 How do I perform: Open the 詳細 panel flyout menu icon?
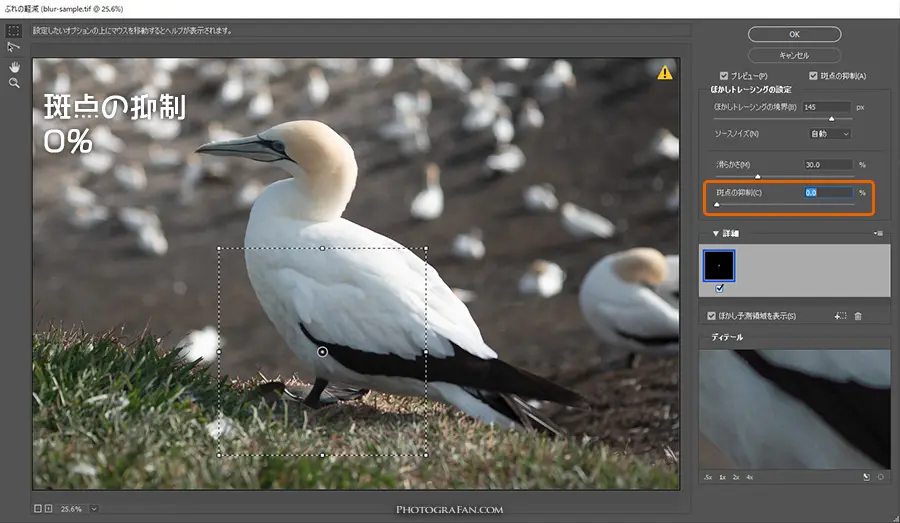(878, 233)
